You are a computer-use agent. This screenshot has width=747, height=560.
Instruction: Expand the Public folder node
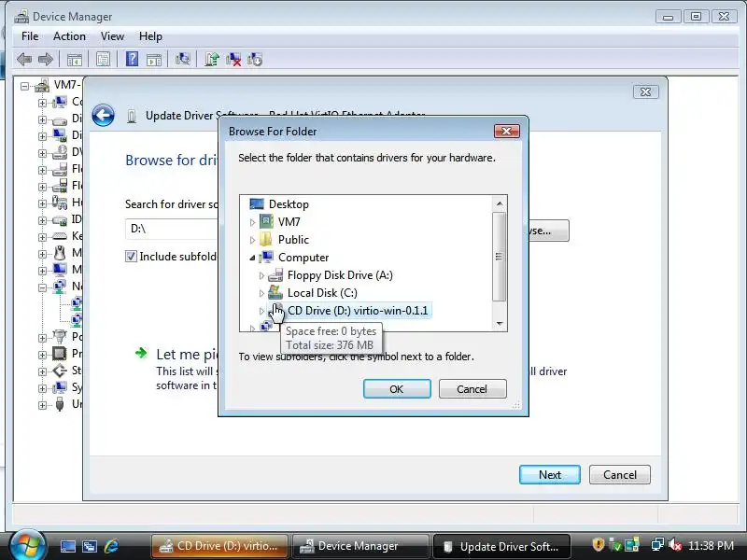[252, 240]
